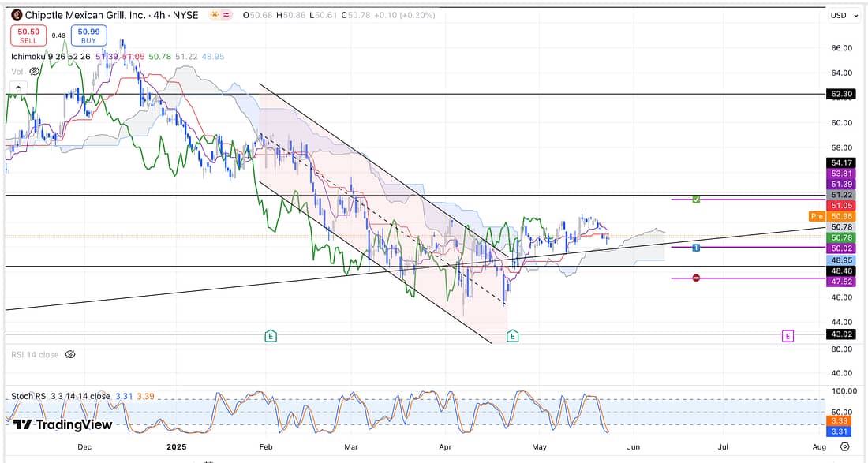Open chart settings gear at bottom right
Viewport: 868px width, 463px height.
(845, 446)
